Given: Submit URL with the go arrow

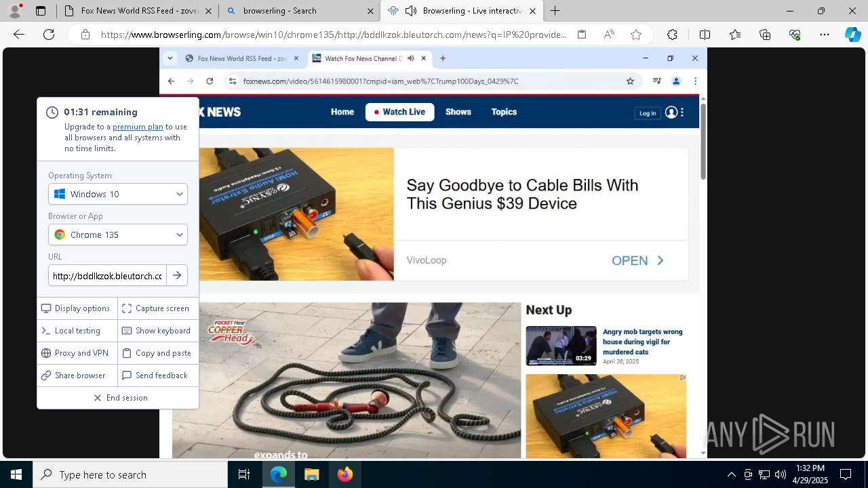Looking at the screenshot, I should coord(177,275).
